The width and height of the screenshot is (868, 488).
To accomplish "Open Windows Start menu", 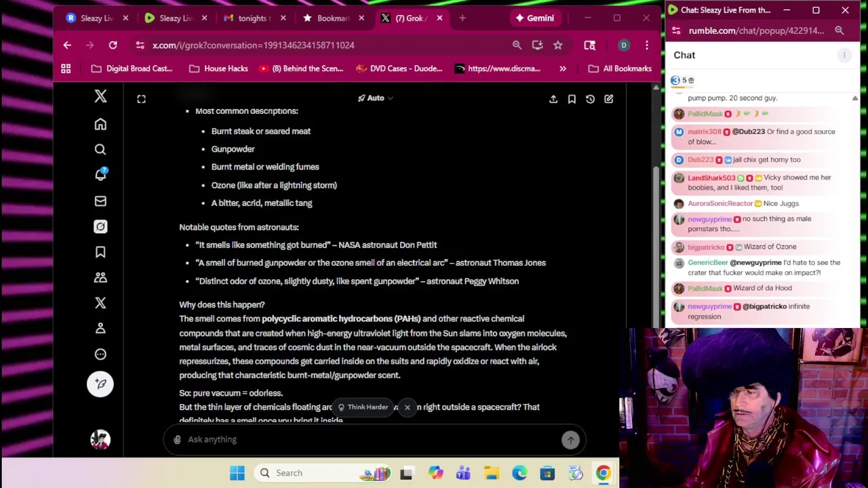I will [237, 473].
